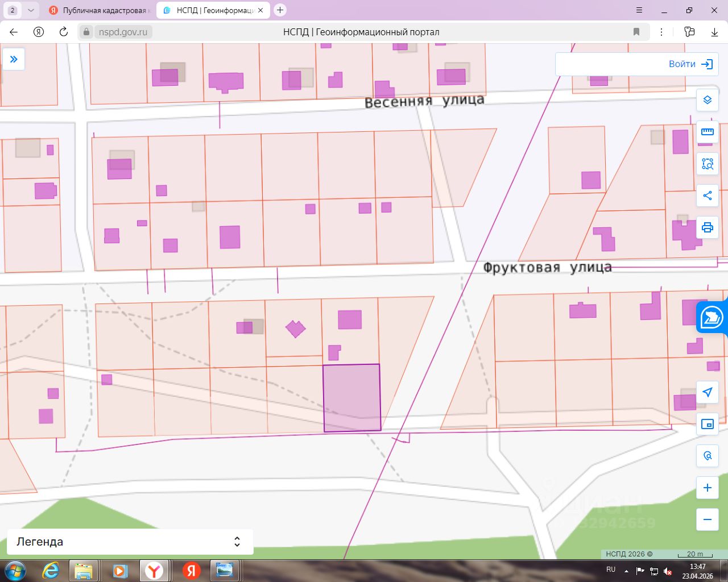Switch to Публичная кадастровая tab
The height and width of the screenshot is (582, 728).
pyautogui.click(x=99, y=10)
